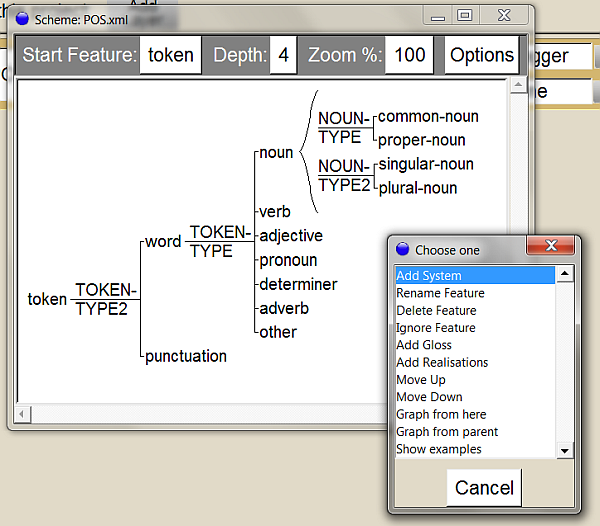Viewport: 600px width, 526px height.
Task: Click the blue icon in Choose one dialog
Action: coord(403,249)
